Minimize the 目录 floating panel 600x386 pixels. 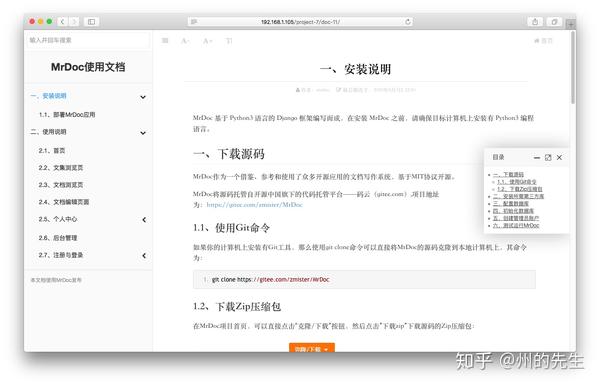pos(536,158)
